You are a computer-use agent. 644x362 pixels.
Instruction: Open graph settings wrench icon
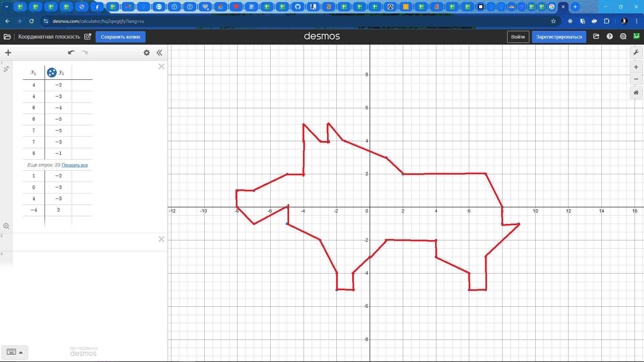[636, 52]
